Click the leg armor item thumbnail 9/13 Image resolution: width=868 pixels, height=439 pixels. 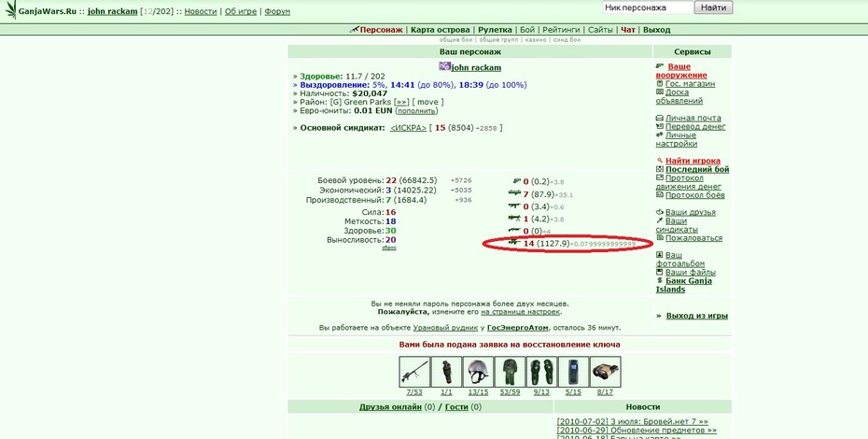pyautogui.click(x=541, y=372)
